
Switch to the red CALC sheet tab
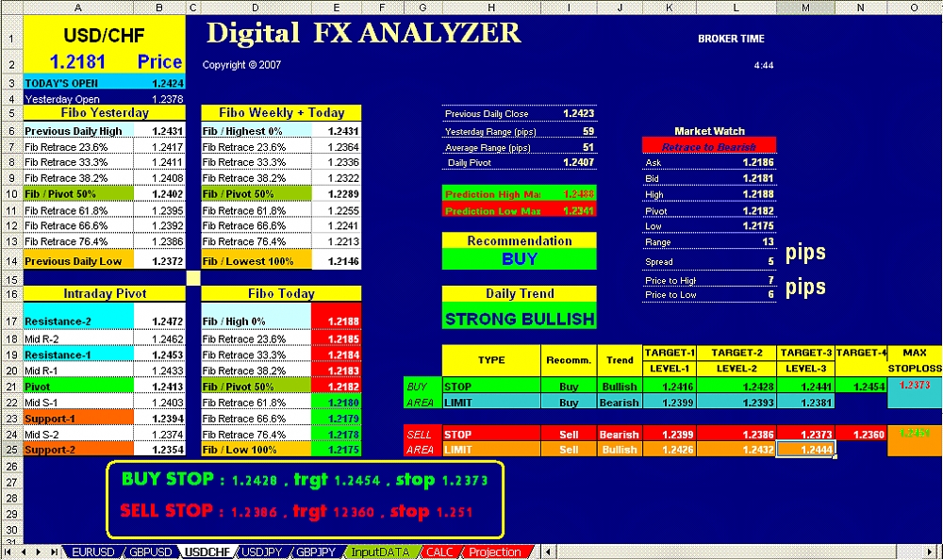coord(439,552)
